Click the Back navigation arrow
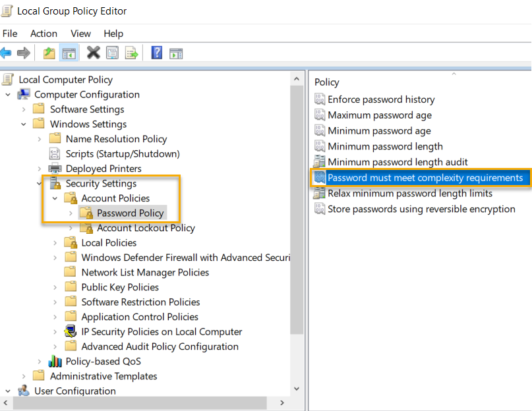532x411 pixels. 7,53
